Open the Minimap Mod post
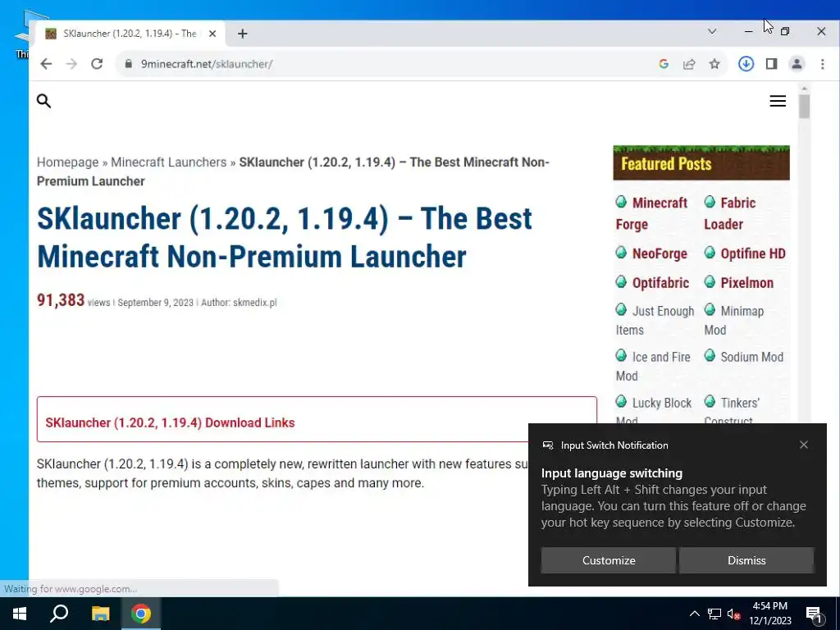 pos(734,321)
